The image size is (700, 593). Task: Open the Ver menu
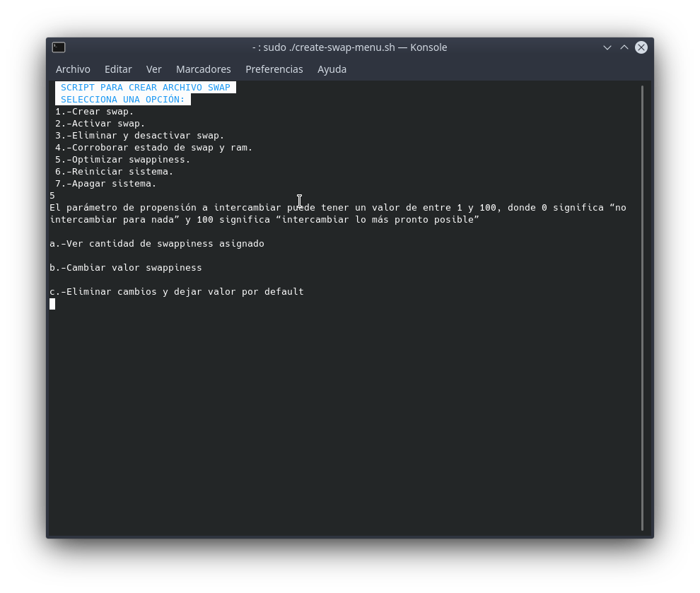153,69
